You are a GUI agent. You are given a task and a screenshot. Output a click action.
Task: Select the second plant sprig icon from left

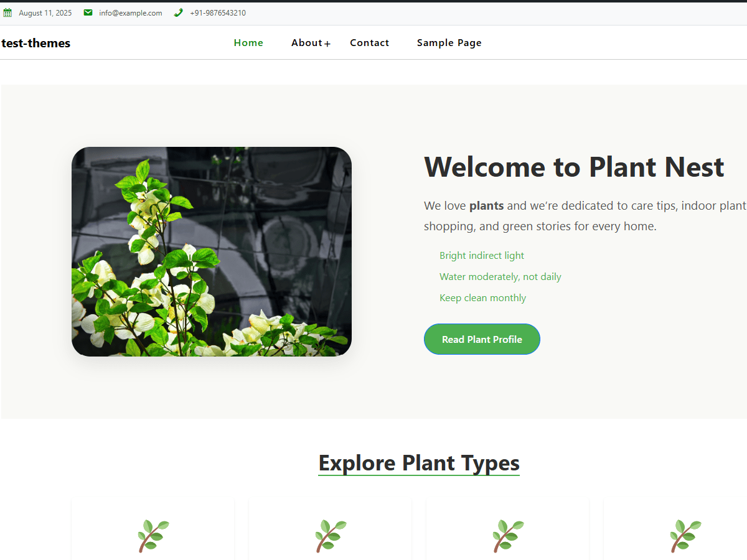click(x=331, y=536)
